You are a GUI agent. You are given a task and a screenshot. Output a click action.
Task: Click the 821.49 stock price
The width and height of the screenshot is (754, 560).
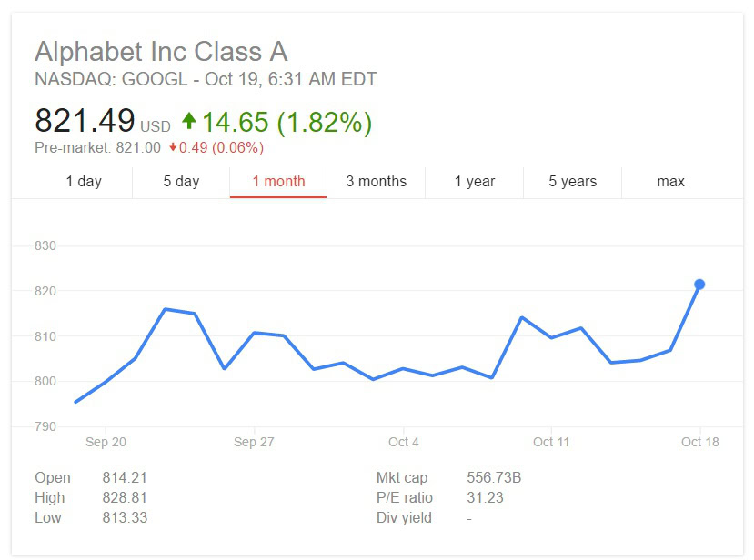point(85,121)
